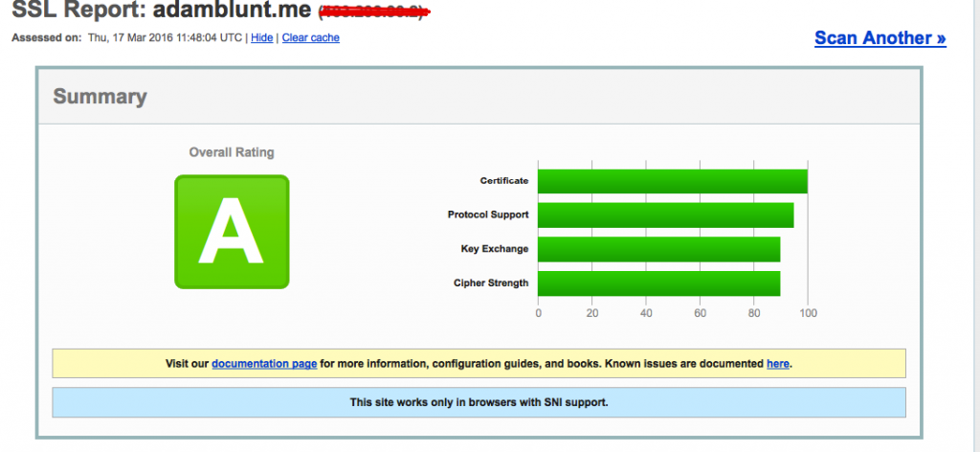The width and height of the screenshot is (980, 452).
Task: Click the green A rating badge
Action: click(x=232, y=232)
